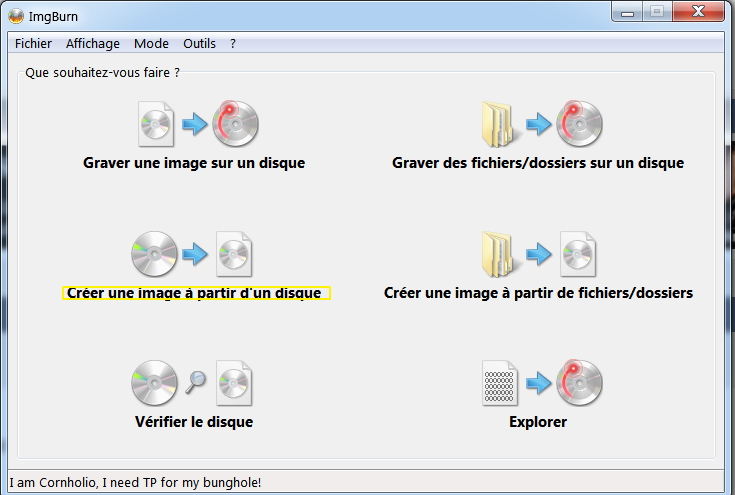Image resolution: width=735 pixels, height=495 pixels.
Task: Open the Affichage menu
Action: pyautogui.click(x=93, y=44)
